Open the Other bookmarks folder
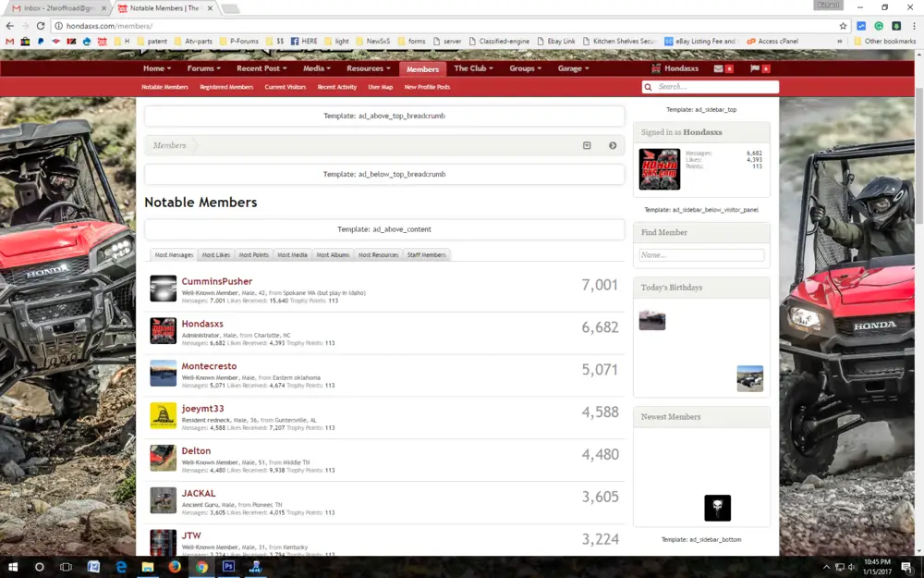The image size is (924, 578). pyautogui.click(x=885, y=42)
